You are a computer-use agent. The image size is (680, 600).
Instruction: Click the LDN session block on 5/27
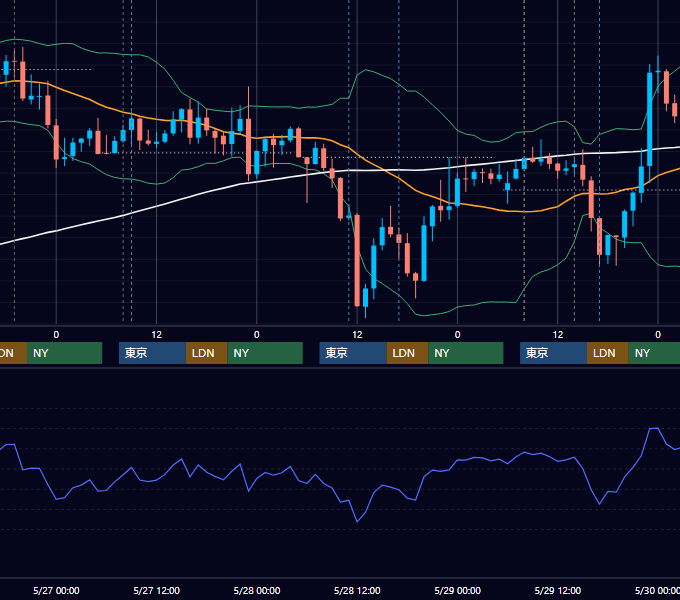tap(206, 353)
